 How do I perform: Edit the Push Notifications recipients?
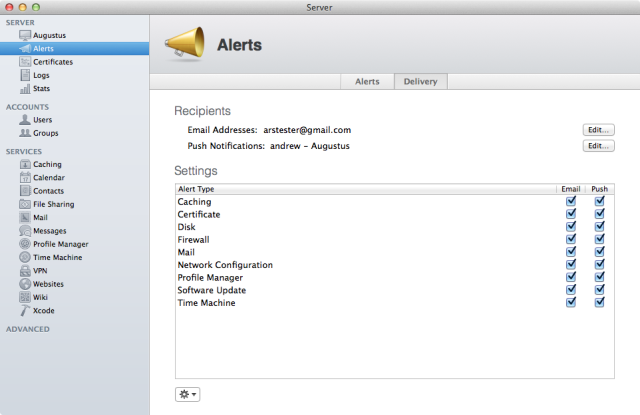(598, 146)
